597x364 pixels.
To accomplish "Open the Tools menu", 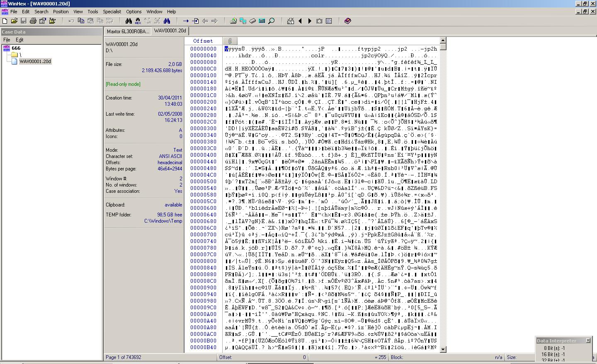I will (x=93, y=12).
